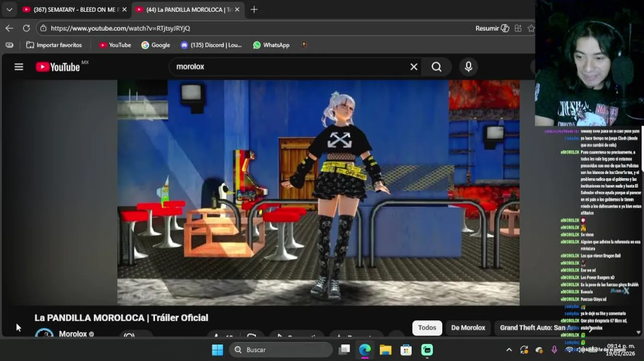Viewport: 644px width, 361px height.
Task: Focus the YouTube address bar URL
Action: pos(120,28)
